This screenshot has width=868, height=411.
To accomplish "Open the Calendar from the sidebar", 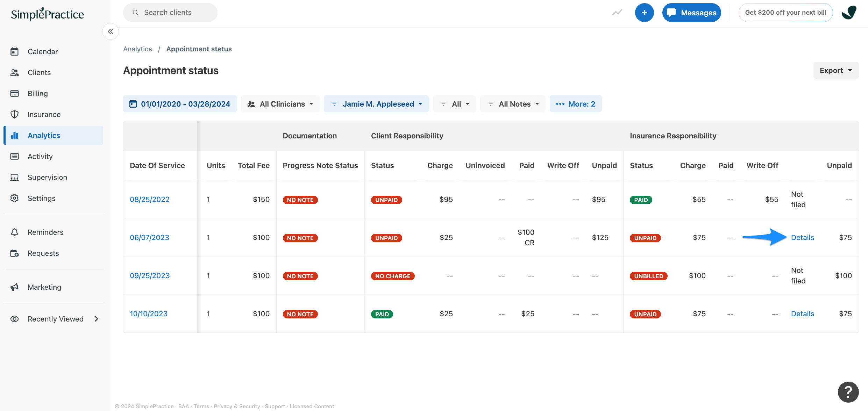I will pyautogui.click(x=43, y=51).
